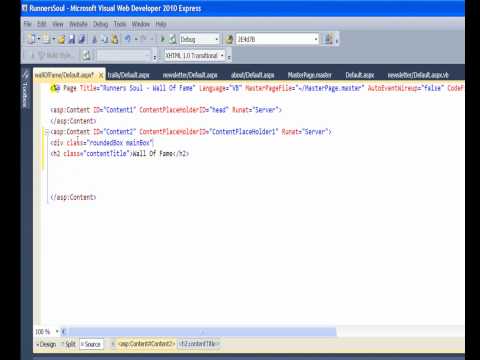Open the File menu
This screenshot has width=480, height=360.
coord(28,24)
